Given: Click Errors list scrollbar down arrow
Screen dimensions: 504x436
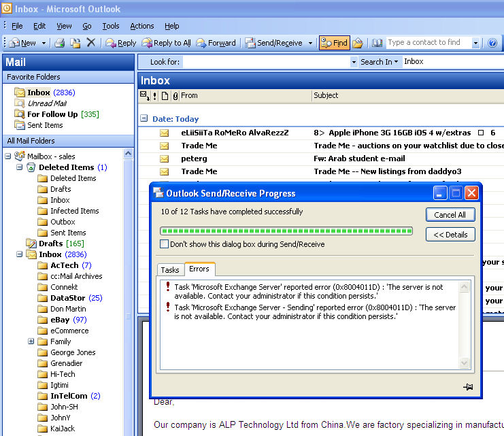Looking at the screenshot, I should click(x=464, y=363).
